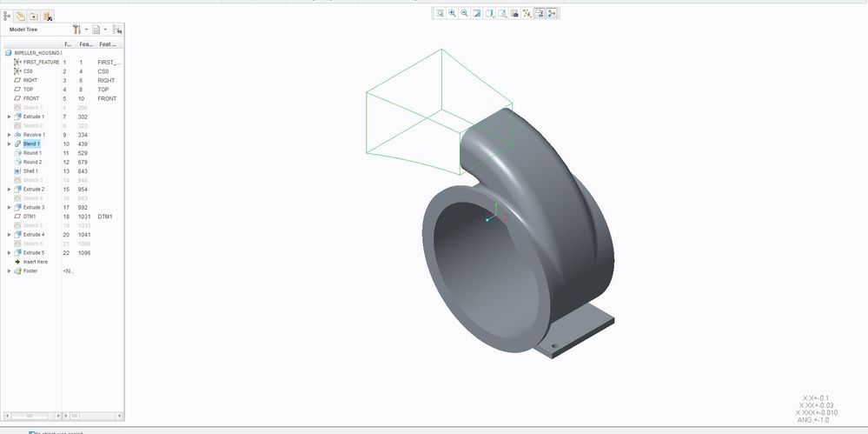
Task: Select the DTM1 datum plane
Action: point(30,217)
